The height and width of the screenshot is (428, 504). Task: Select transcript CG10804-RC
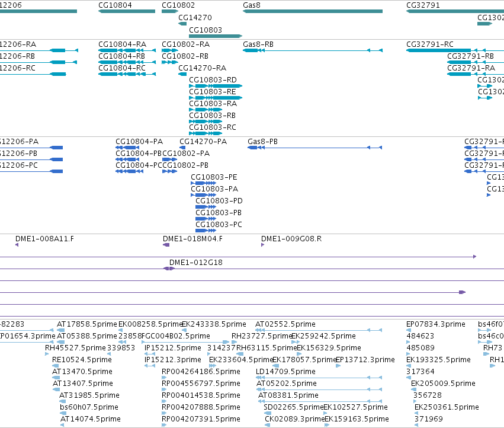pyautogui.click(x=127, y=74)
